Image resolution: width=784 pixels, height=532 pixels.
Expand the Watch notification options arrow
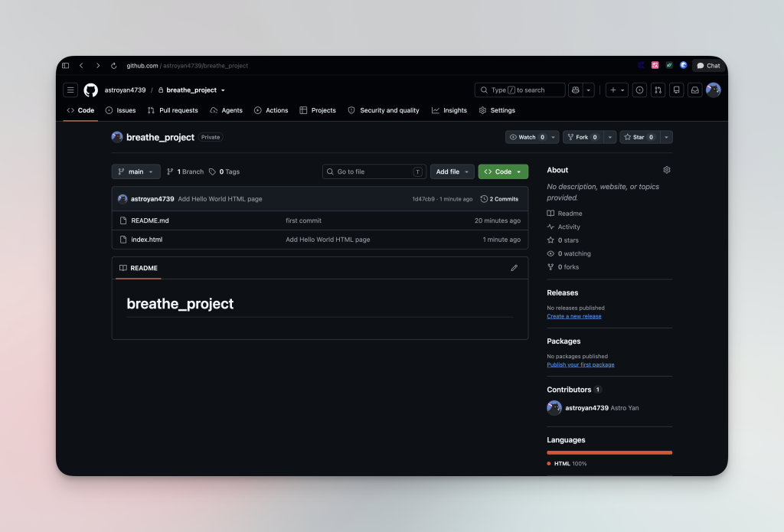(x=553, y=137)
